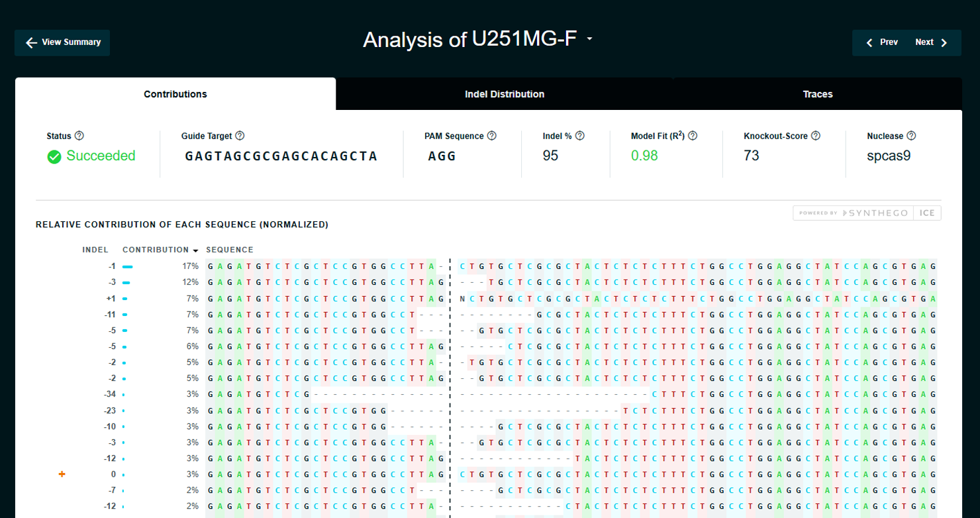Click help icon next to Model Fit
The height and width of the screenshot is (518, 980).
click(693, 136)
